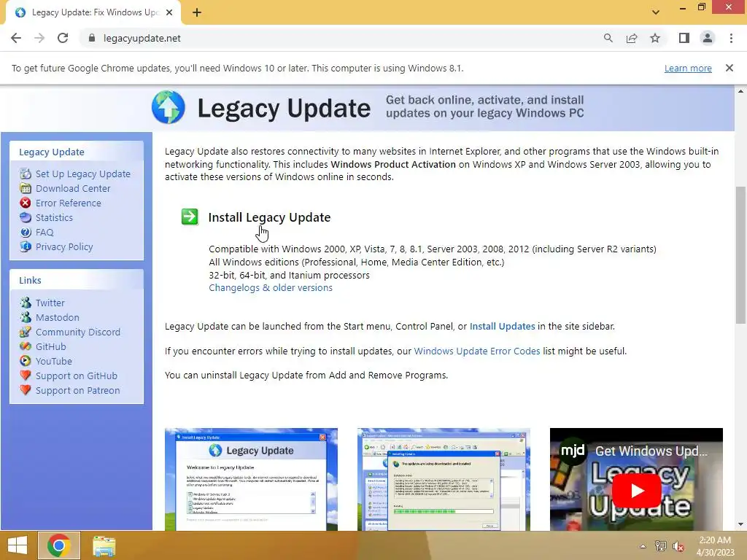Click the GitHub butterfly icon
Screen dimensions: 747x560
click(26, 346)
